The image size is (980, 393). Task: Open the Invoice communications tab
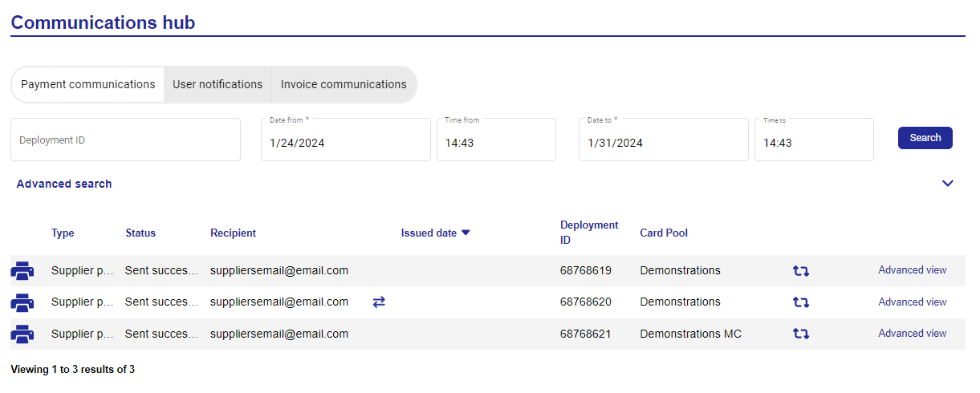click(x=344, y=84)
